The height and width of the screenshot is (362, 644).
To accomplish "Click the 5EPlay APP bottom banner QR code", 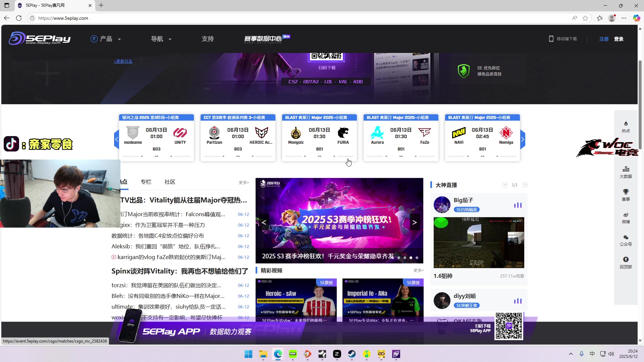I will pos(508,326).
